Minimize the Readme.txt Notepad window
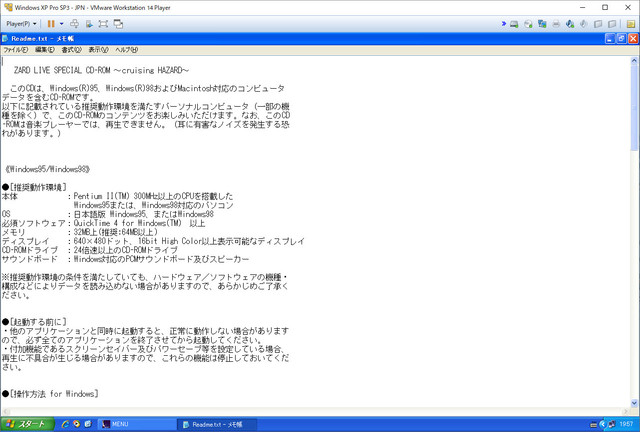 point(610,38)
